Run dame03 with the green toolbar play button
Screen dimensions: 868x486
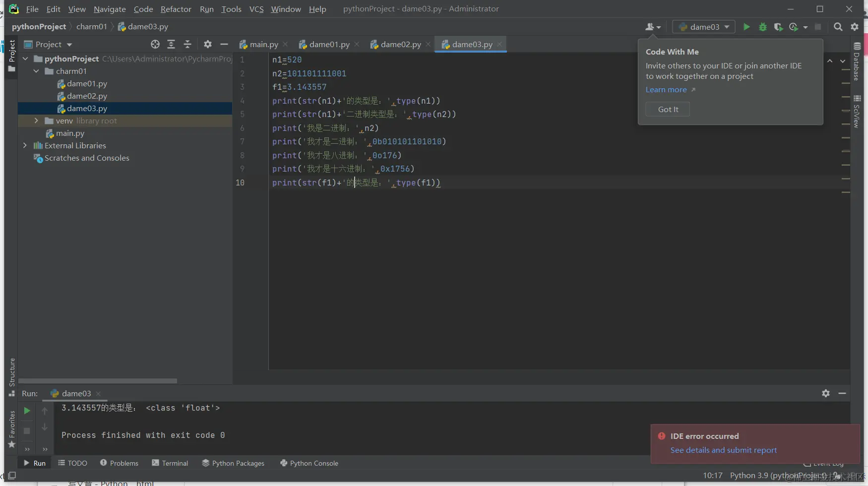(x=746, y=27)
